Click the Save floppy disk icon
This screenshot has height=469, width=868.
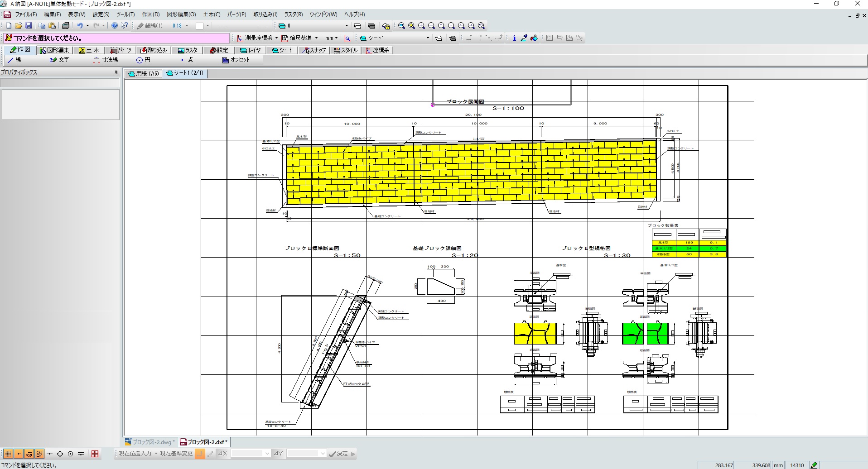[x=29, y=26]
